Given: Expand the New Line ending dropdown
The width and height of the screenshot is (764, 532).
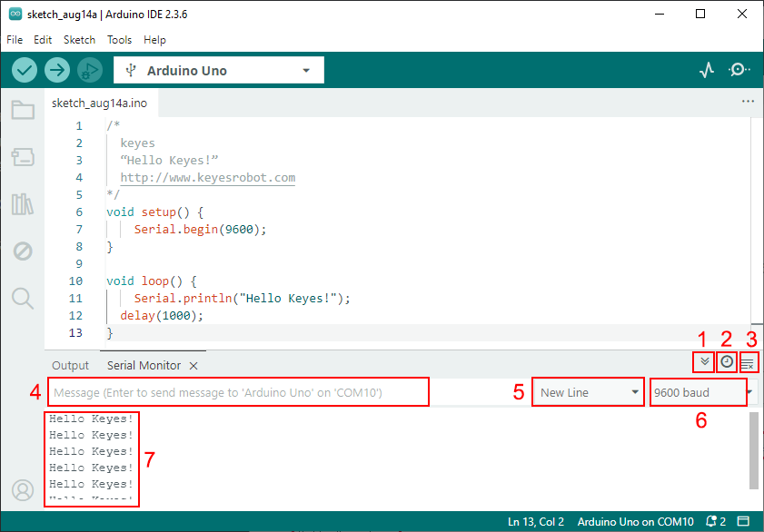Looking at the screenshot, I should 588,392.
